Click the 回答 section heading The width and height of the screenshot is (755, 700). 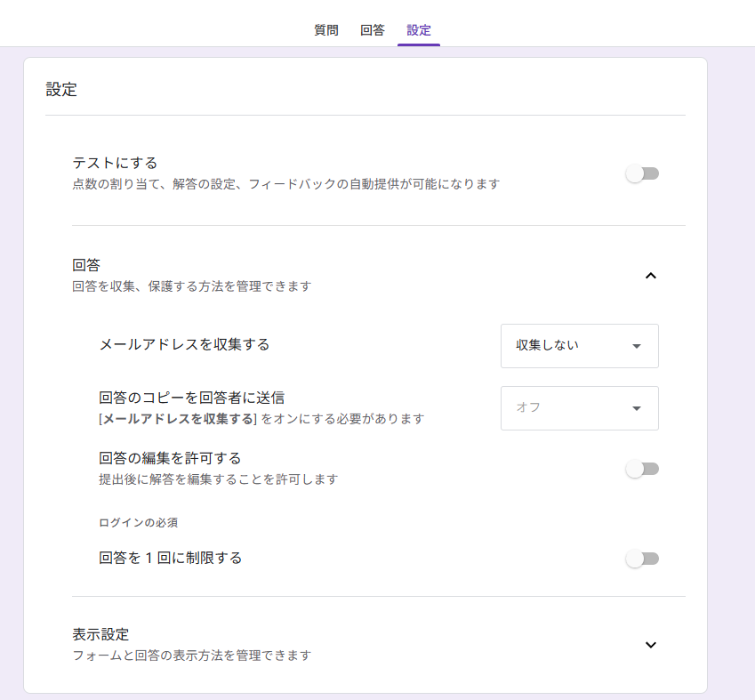[86, 264]
